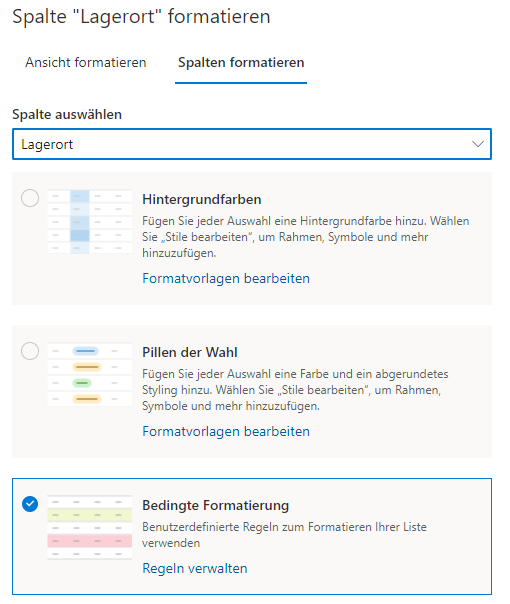
Task: Click the Bedingte Formatierung heading
Action: click(215, 505)
